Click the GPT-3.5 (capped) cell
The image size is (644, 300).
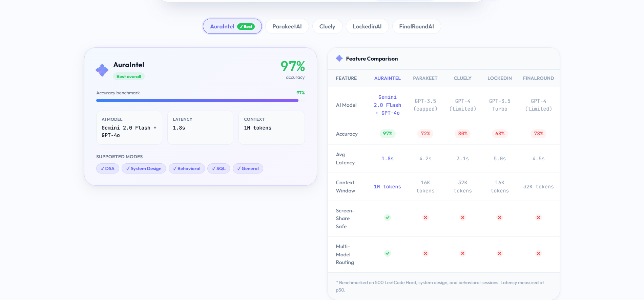tap(425, 105)
